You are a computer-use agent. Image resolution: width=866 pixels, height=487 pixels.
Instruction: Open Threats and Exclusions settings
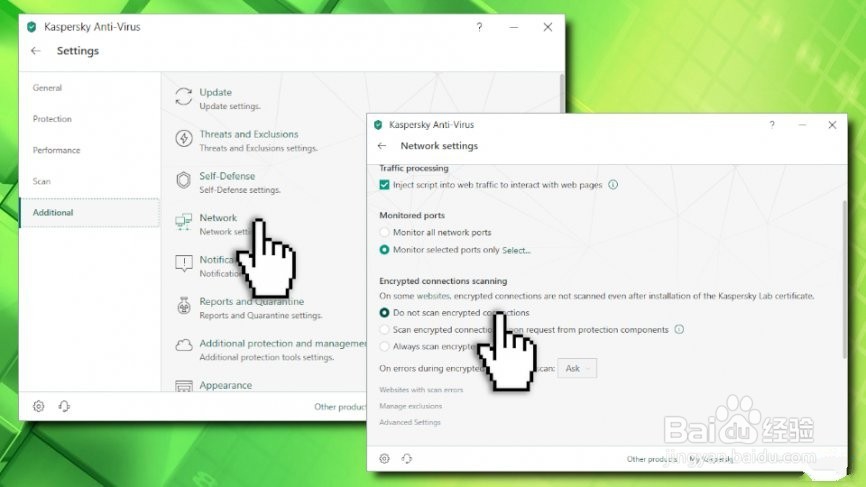click(249, 134)
